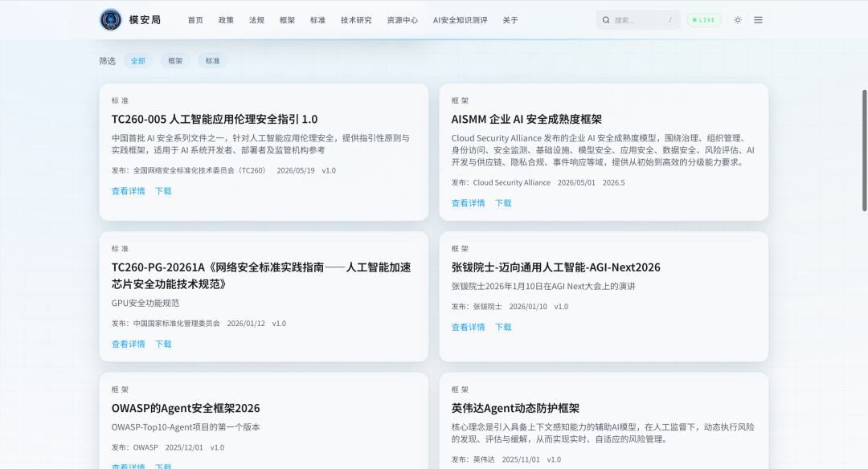Viewport: 868px width, 469px height.
Task: Click 发布：OWASP publisher text
Action: 134,447
